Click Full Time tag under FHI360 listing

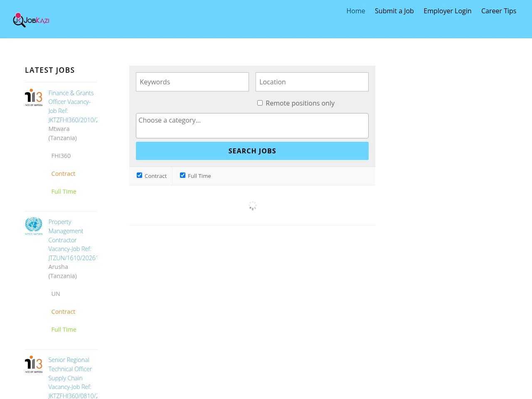tap(64, 192)
